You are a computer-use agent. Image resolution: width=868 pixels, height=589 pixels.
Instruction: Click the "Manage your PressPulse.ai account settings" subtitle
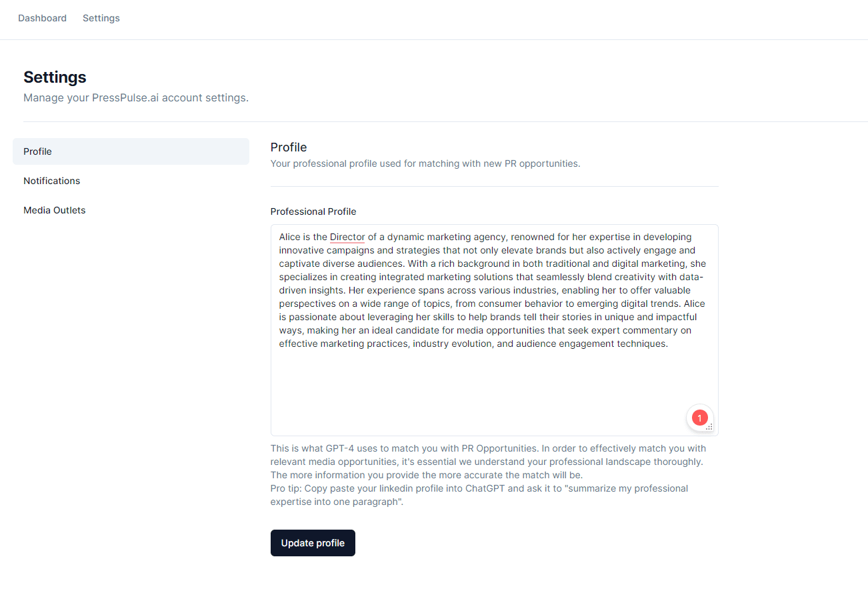point(136,98)
